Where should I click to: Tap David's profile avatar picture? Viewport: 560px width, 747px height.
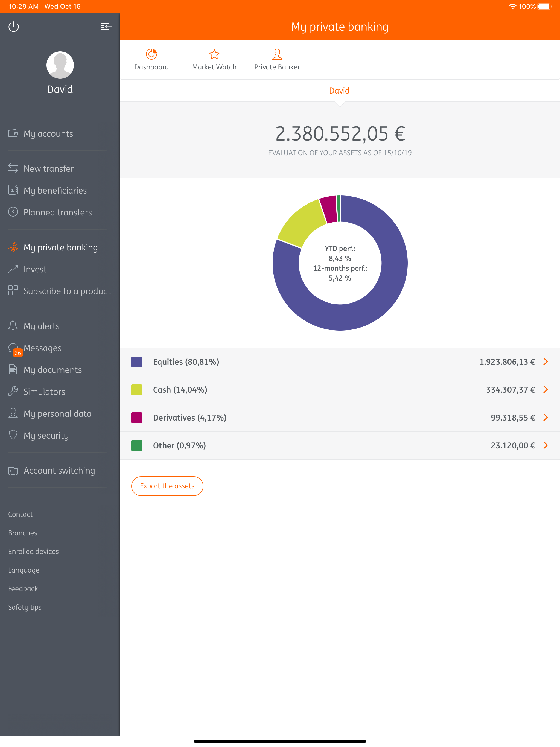tap(60, 65)
